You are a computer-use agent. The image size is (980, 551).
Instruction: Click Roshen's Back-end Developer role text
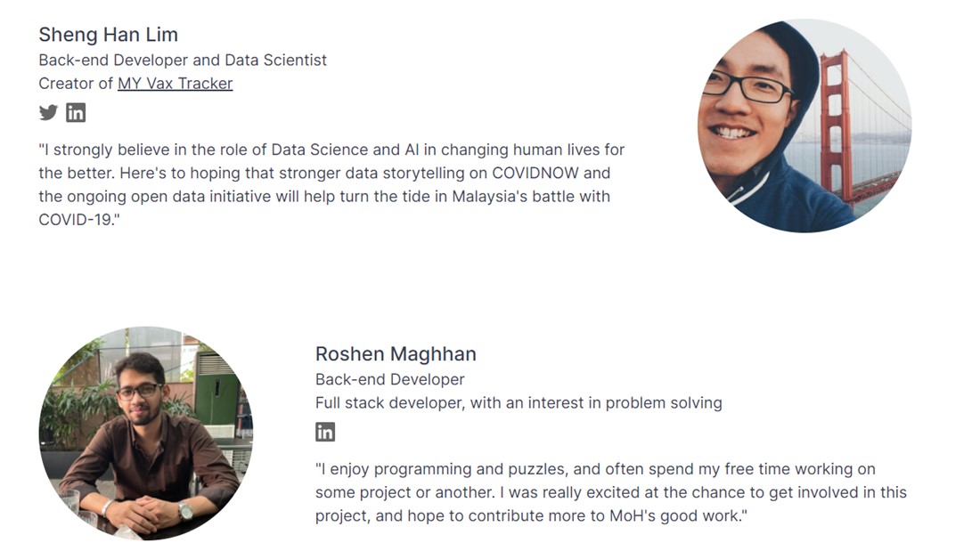pos(390,379)
